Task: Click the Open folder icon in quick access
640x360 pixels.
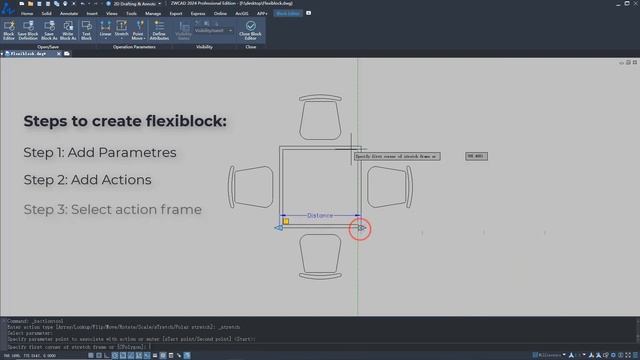Action: click(x=30, y=4)
